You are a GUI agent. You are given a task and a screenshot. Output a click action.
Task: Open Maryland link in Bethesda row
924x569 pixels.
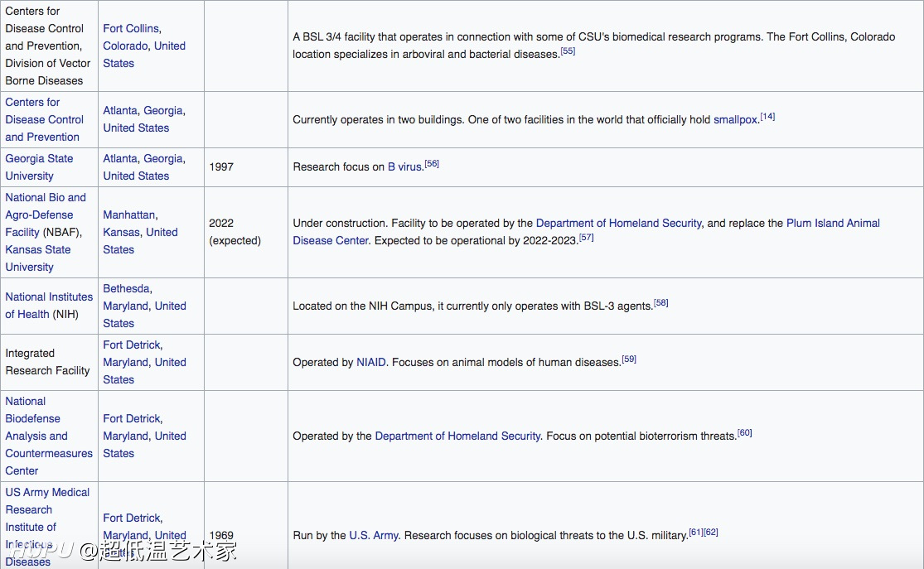click(x=126, y=306)
